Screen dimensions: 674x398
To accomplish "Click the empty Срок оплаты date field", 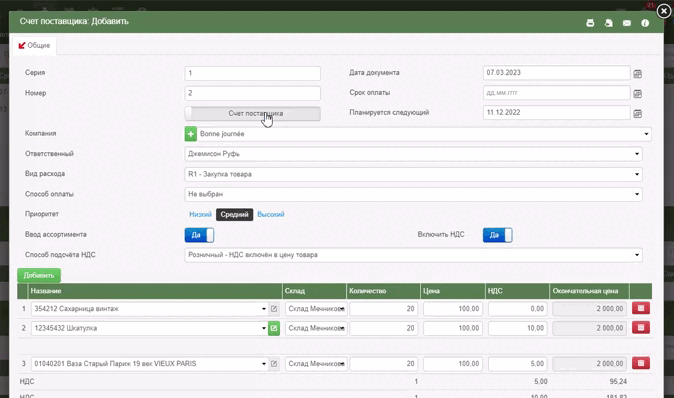I will [557, 92].
